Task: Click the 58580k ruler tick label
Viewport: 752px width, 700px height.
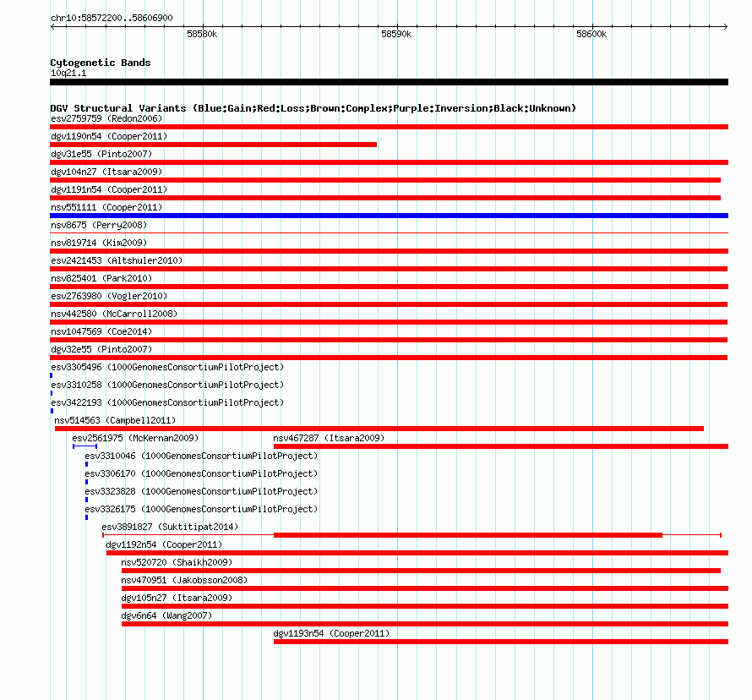Action: coord(202,34)
